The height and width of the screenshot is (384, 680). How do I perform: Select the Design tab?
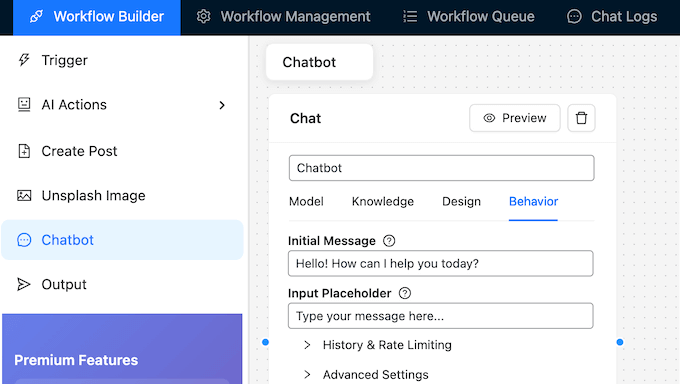coord(461,202)
